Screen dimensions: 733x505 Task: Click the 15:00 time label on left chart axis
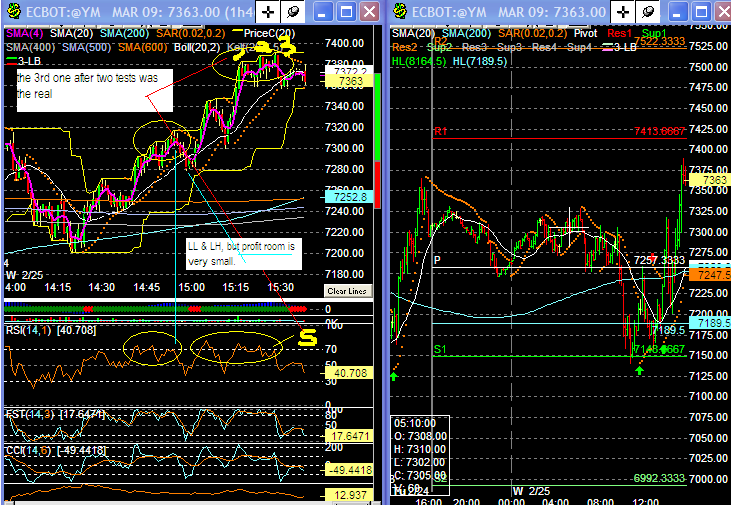[191, 287]
